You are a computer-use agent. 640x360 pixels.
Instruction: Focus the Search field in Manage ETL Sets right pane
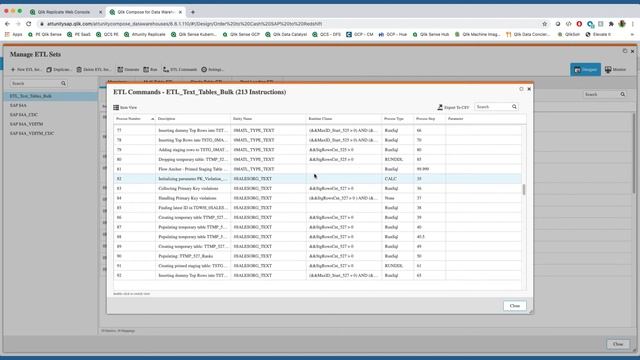tap(601, 94)
